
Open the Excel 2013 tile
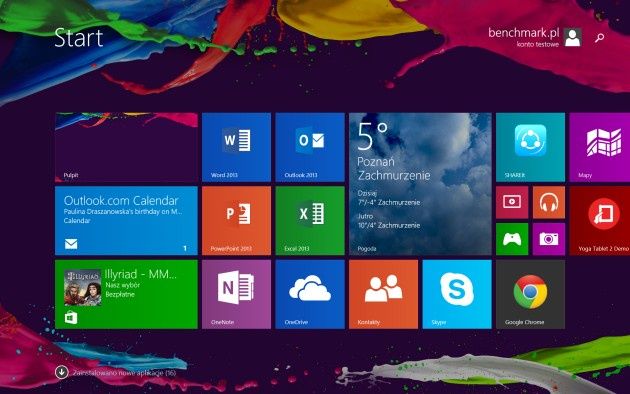pos(310,220)
